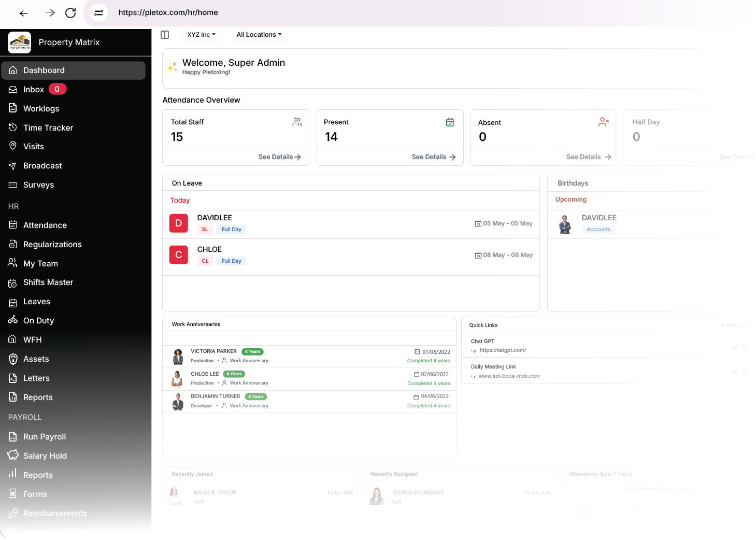Click the Half Day card

point(688,137)
